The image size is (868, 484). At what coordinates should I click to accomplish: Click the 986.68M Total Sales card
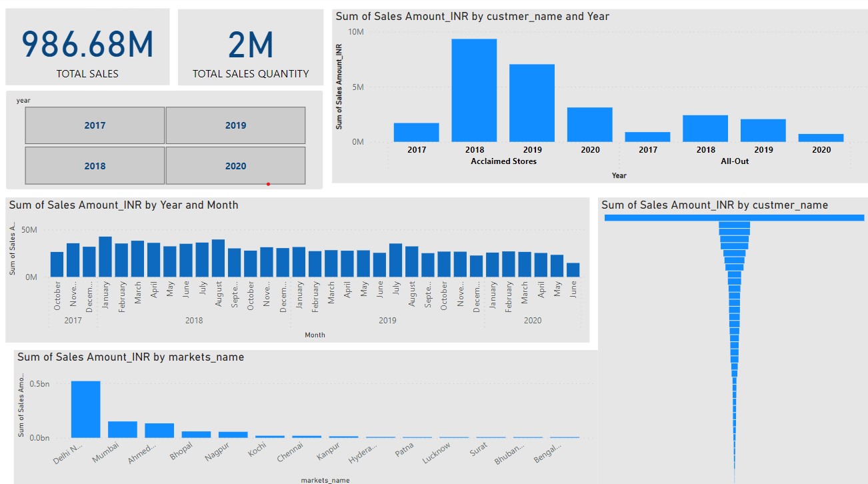[87, 47]
